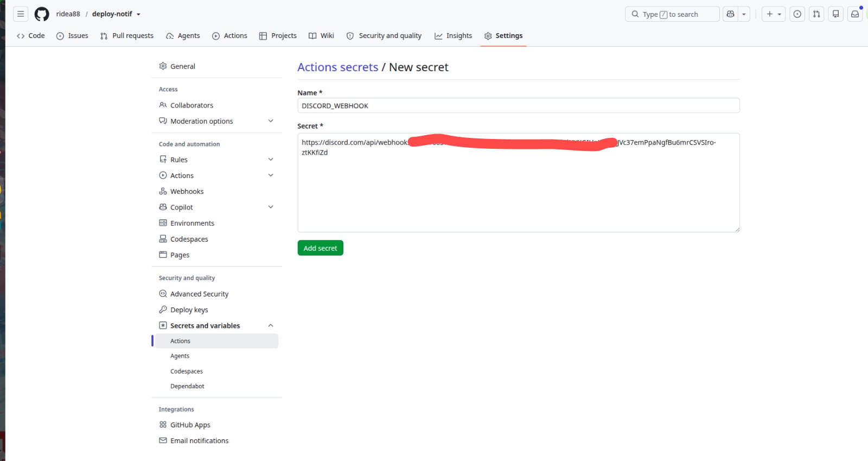Open the dropdown arrow beside deploy-notif

(138, 14)
